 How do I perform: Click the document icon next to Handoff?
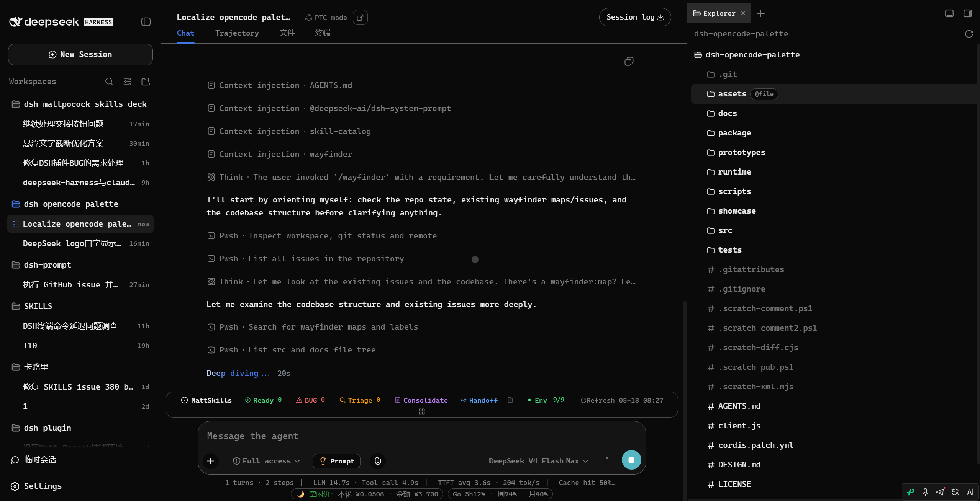pos(510,400)
